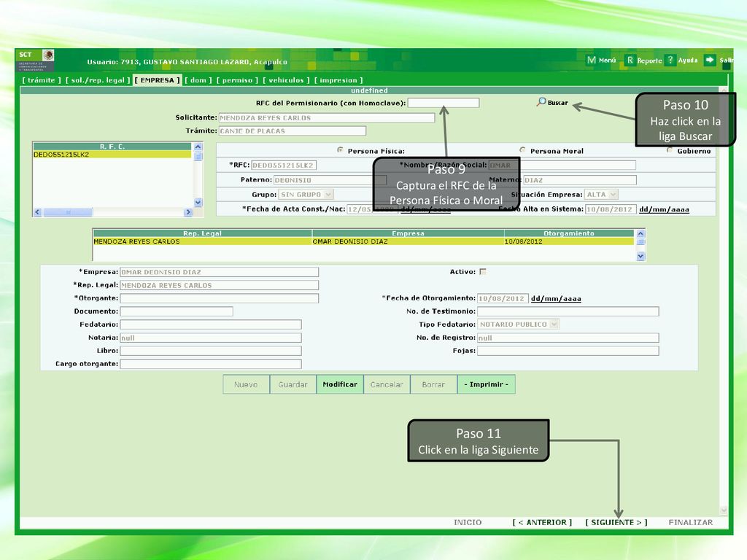Click the Empresa column header in table
This screenshot has height=560, width=747.
[x=408, y=233]
